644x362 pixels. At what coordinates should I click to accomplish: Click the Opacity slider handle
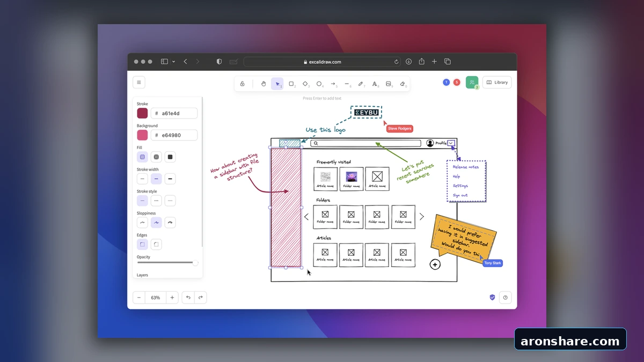click(x=195, y=263)
